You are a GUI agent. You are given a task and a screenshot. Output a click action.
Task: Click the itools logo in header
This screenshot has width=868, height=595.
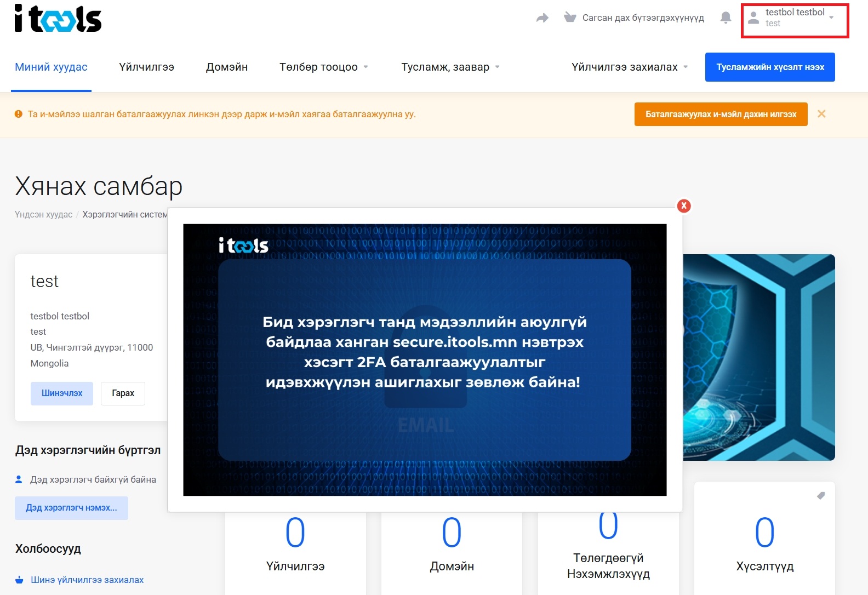58,19
